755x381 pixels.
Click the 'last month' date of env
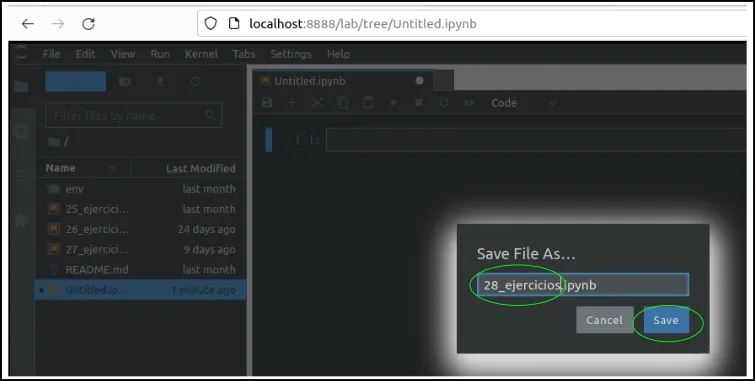click(209, 189)
